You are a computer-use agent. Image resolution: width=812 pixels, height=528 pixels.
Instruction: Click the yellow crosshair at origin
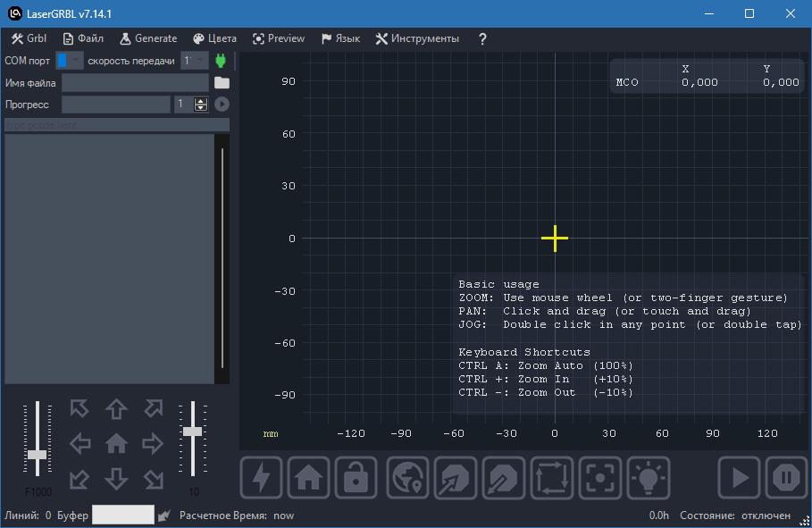(555, 239)
